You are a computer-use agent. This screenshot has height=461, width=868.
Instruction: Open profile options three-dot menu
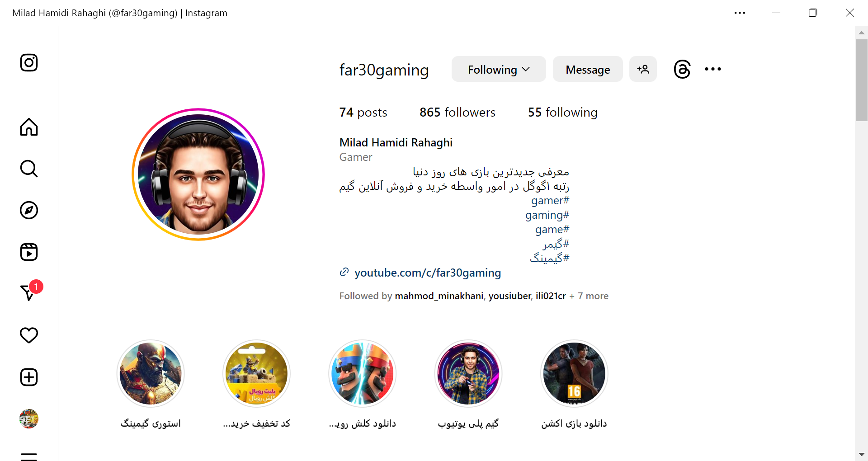point(712,69)
